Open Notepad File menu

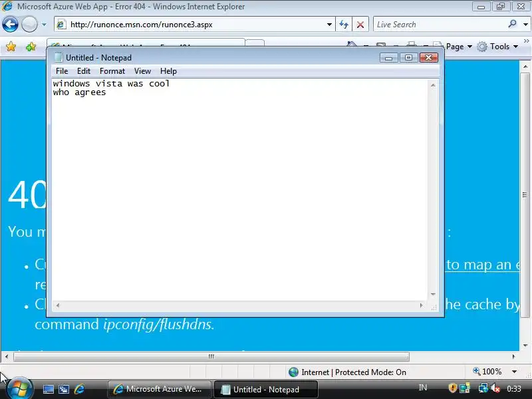click(x=62, y=71)
